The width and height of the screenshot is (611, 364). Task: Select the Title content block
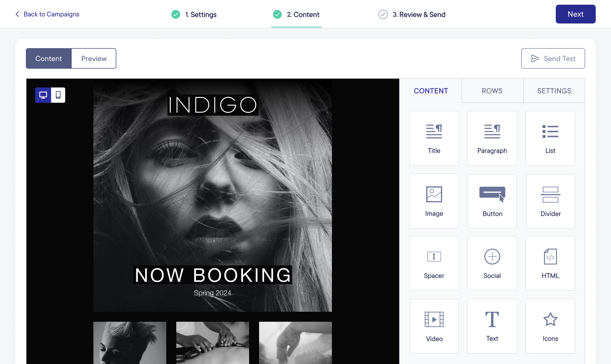pos(434,138)
